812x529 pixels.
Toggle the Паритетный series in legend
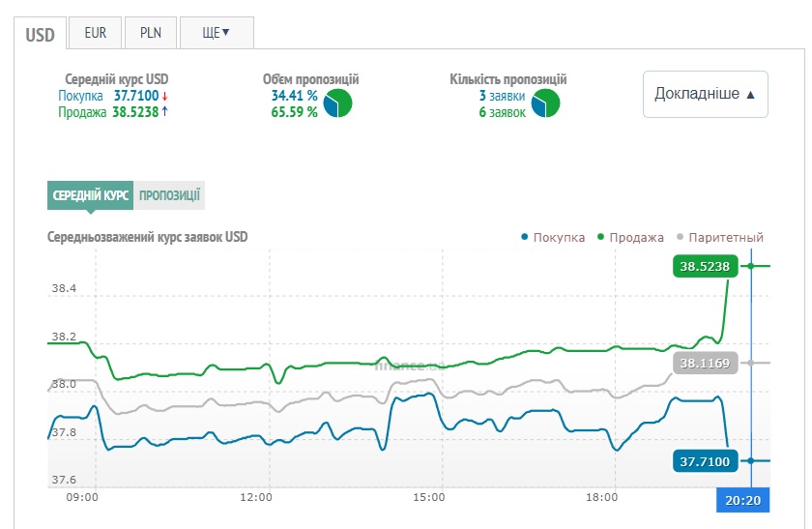pyautogui.click(x=720, y=238)
